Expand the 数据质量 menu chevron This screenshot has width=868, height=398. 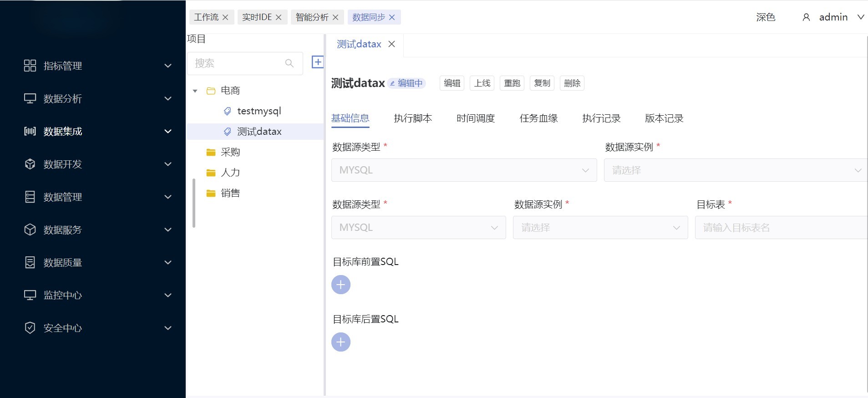click(168, 262)
